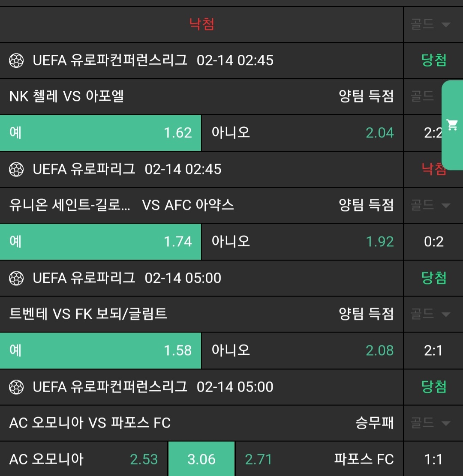The image size is (463, 476).
Task: Select 아니오 at 1.92 odds
Action: pyautogui.click(x=302, y=242)
